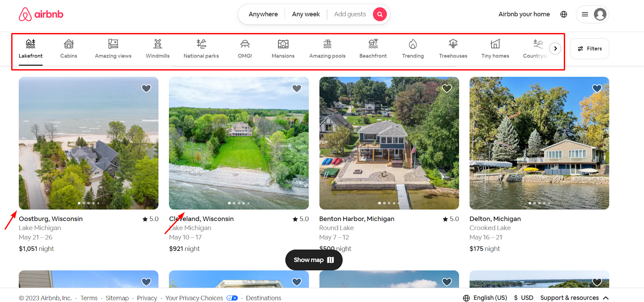The height and width of the screenshot is (302, 644).
Task: Open the Delton Crooked Lake photo
Action: pos(539,143)
